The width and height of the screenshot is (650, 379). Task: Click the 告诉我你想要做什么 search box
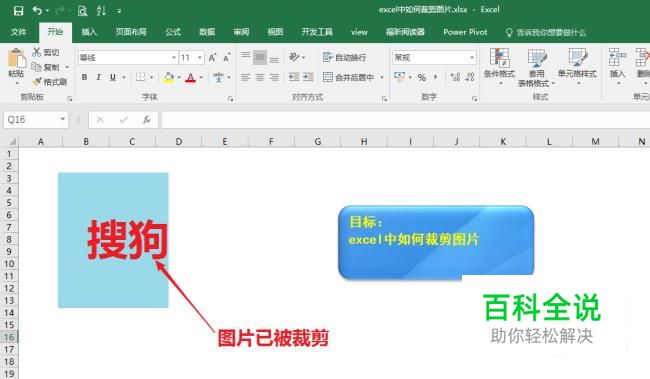tap(546, 32)
